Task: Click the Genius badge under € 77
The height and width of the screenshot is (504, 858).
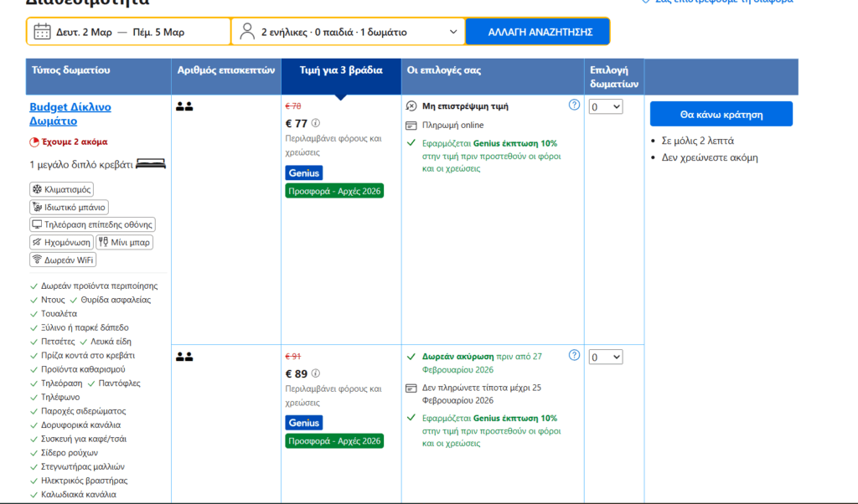Action: click(303, 172)
